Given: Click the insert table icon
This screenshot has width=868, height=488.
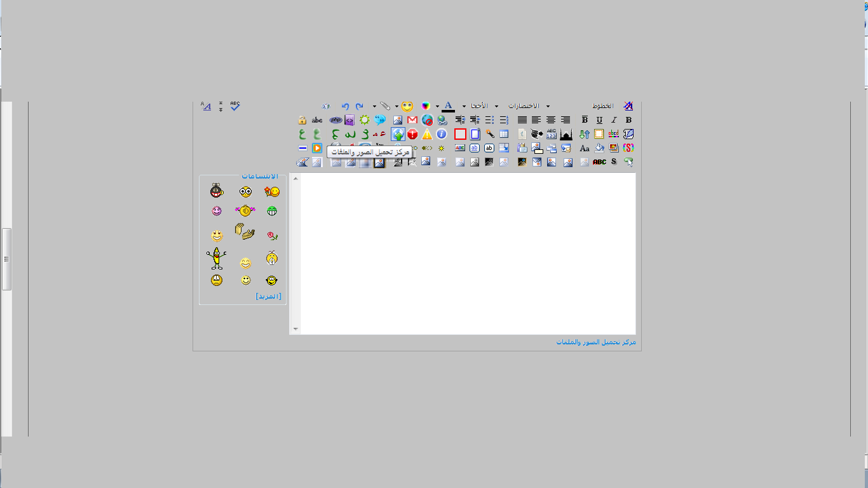Looking at the screenshot, I should pyautogui.click(x=504, y=134).
